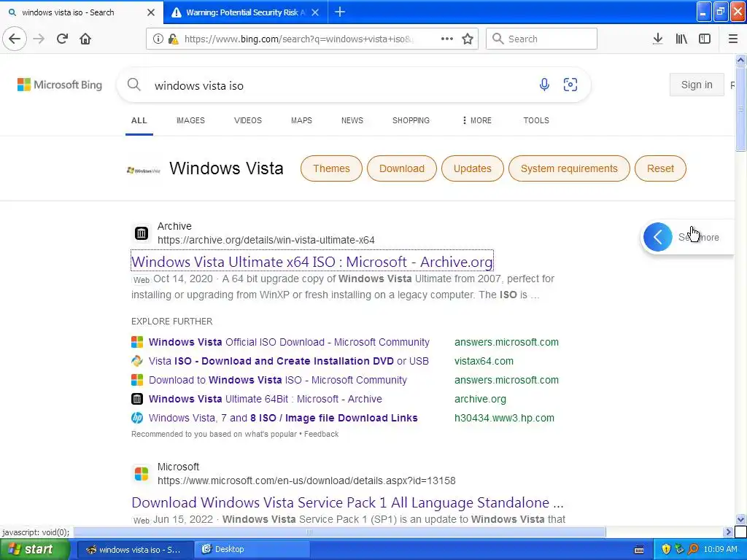
Task: Open the Library icon in toolbar
Action: click(x=681, y=39)
